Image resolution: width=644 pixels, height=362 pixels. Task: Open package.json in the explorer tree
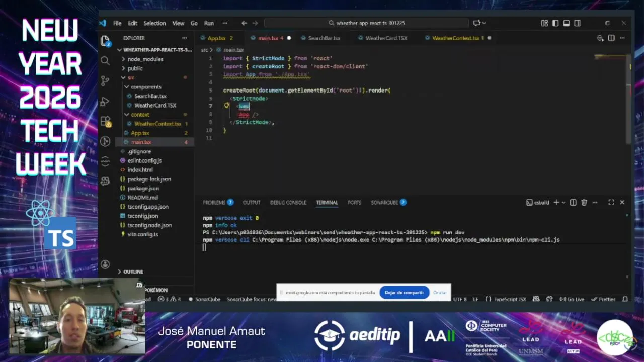[143, 188]
